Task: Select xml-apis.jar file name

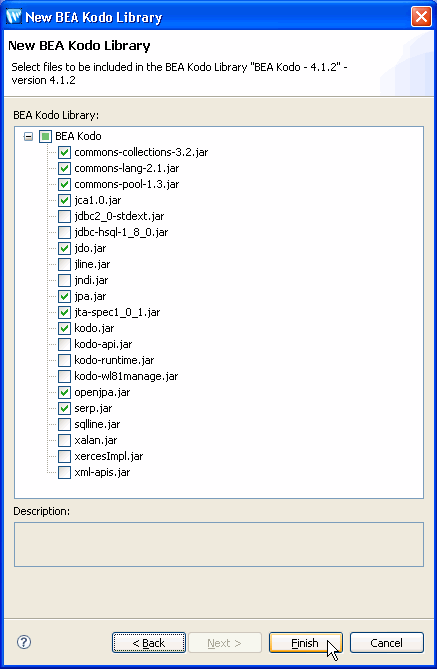Action: pos(102,472)
